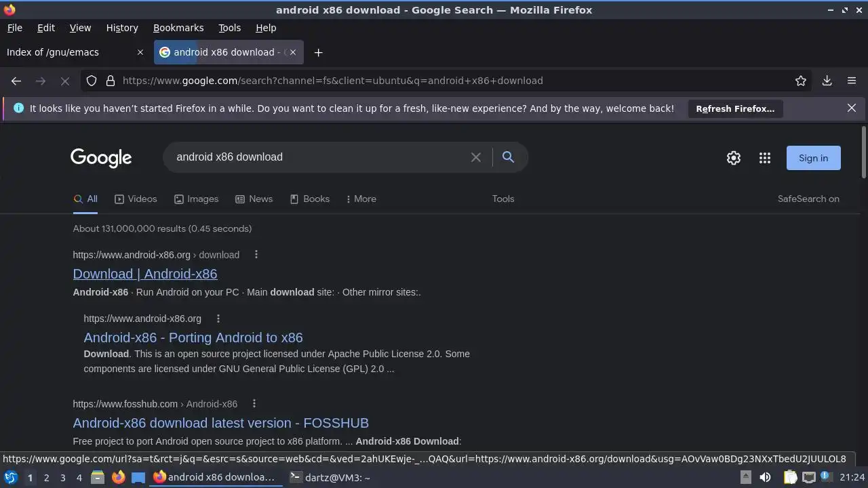868x488 pixels.
Task: Open the Download | Android-x86 link
Action: pos(145,274)
